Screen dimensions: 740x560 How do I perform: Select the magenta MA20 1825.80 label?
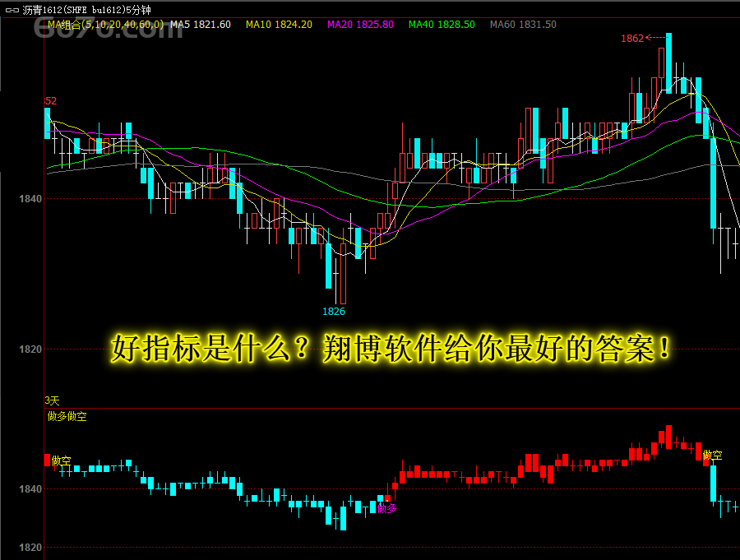pos(361,25)
